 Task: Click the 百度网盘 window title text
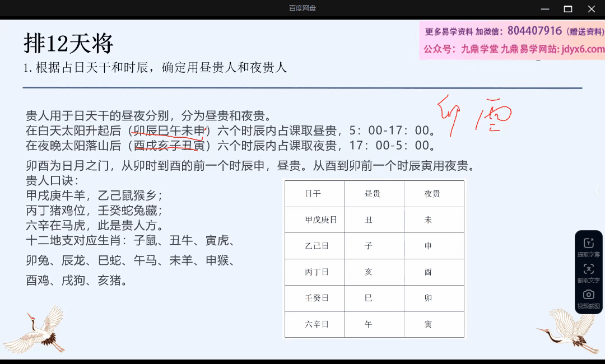[x=302, y=8]
